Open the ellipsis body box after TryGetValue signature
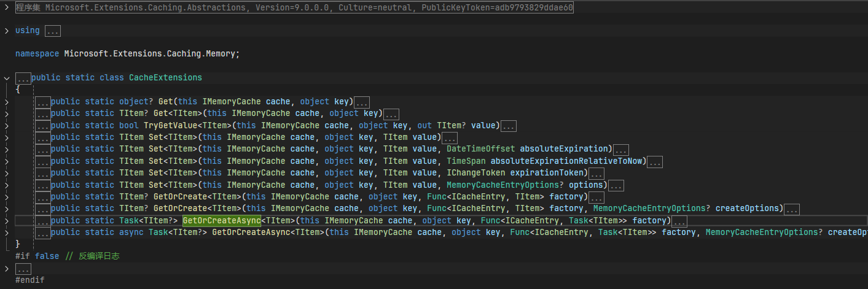The height and width of the screenshot is (289, 868). [509, 126]
